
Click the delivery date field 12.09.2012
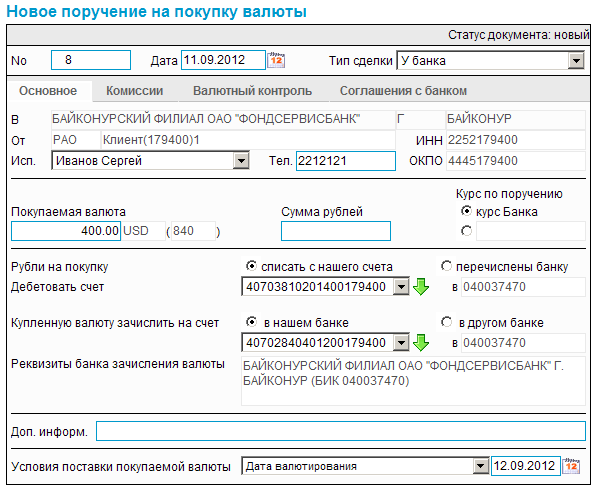click(525, 466)
